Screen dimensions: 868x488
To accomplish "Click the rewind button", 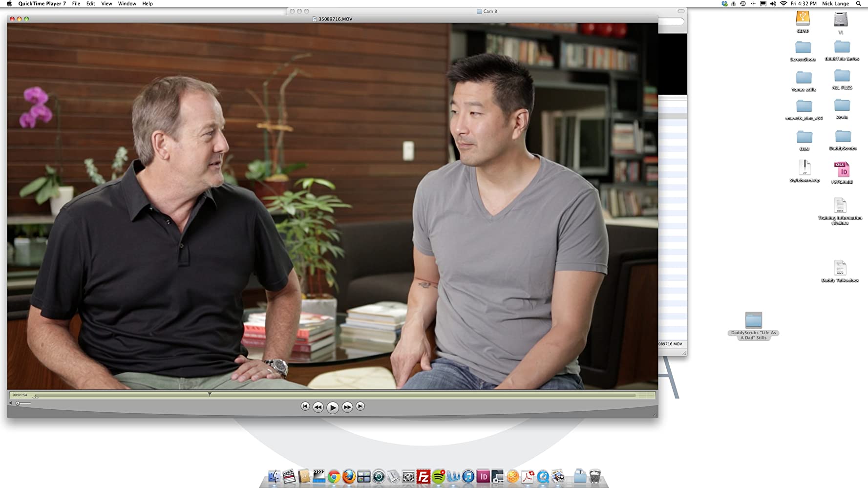I will [x=318, y=407].
